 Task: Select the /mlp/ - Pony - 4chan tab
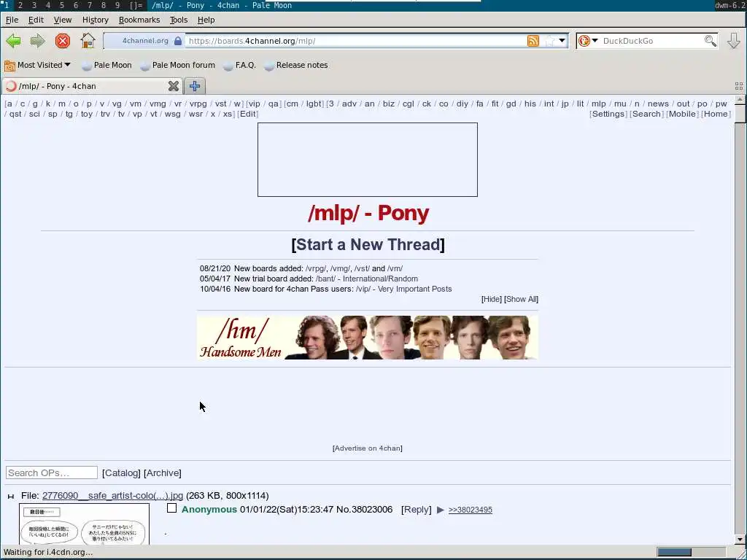(91, 86)
